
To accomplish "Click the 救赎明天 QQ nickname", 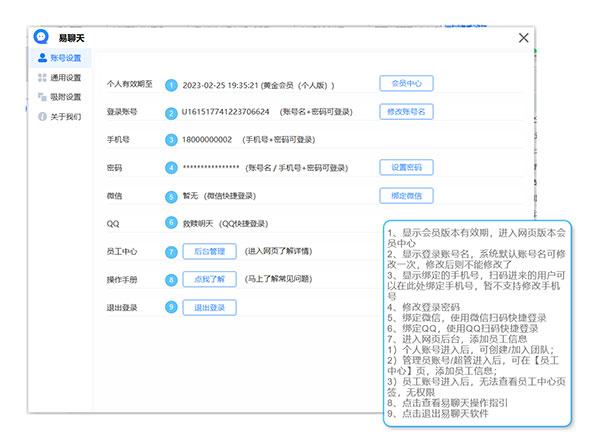I will 198,223.
